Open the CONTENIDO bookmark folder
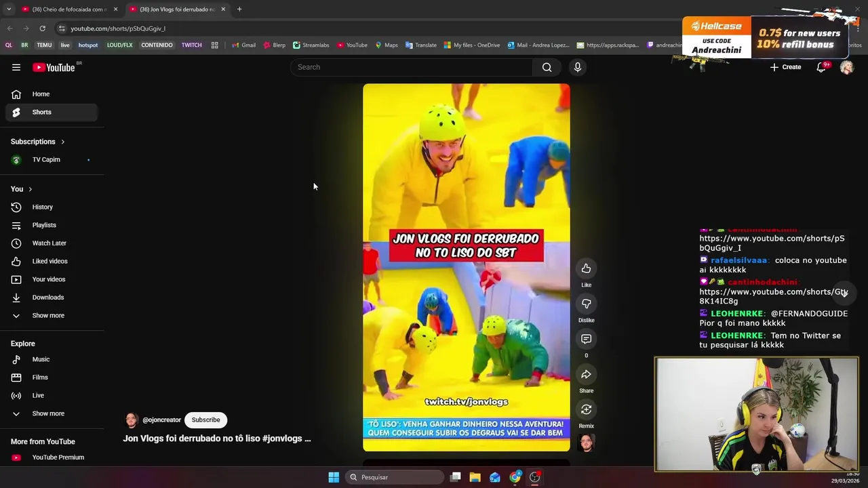Viewport: 868px width, 488px height. [157, 45]
